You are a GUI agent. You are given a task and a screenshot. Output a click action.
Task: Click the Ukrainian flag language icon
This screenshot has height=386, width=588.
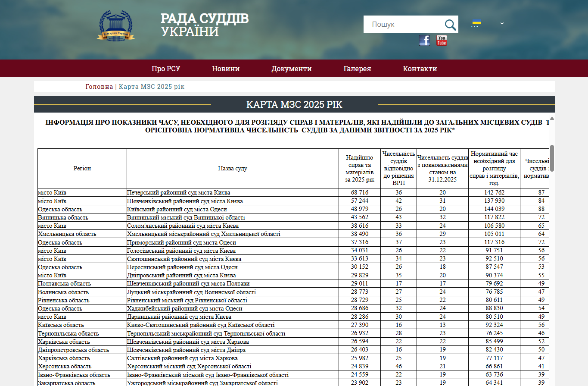tap(476, 23)
